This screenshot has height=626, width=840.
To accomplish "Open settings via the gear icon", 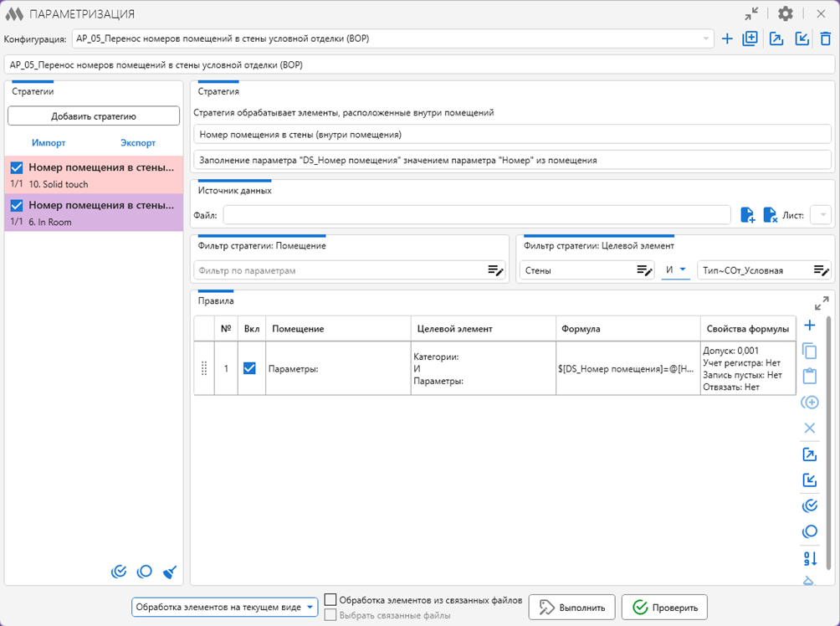I will tap(785, 14).
